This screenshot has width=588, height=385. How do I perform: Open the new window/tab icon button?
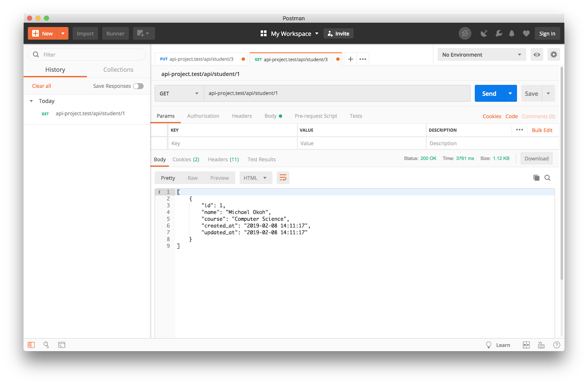coord(144,33)
